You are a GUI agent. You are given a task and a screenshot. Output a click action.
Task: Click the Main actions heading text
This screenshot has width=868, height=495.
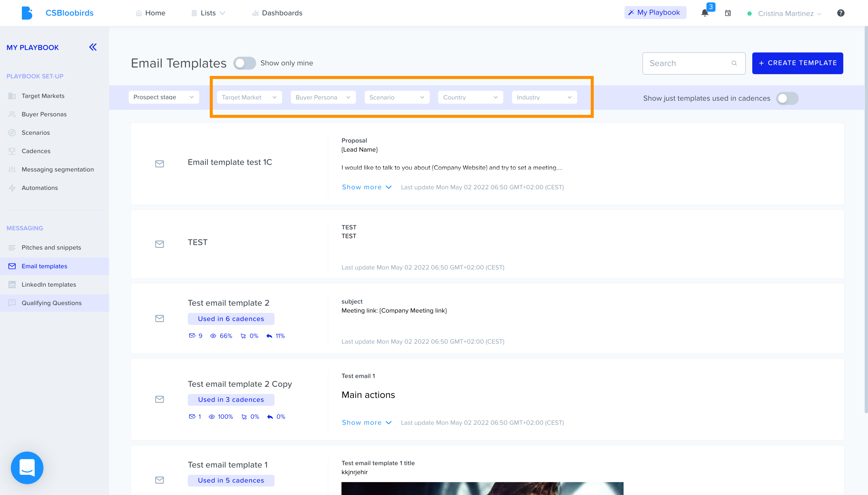[368, 395]
